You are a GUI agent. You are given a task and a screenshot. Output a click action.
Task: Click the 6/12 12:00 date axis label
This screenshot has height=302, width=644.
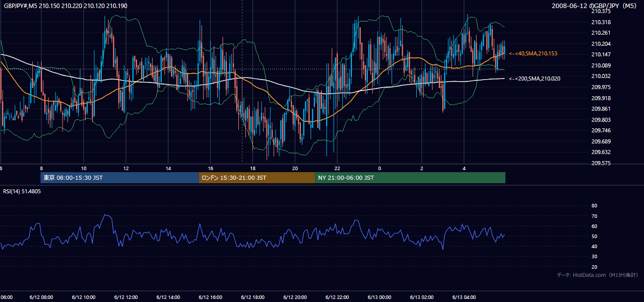coord(126,297)
